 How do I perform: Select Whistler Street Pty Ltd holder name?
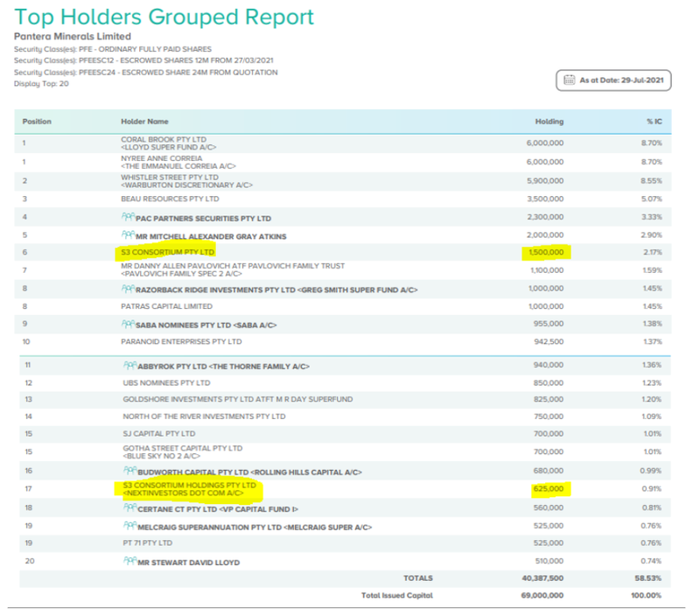tap(186, 181)
